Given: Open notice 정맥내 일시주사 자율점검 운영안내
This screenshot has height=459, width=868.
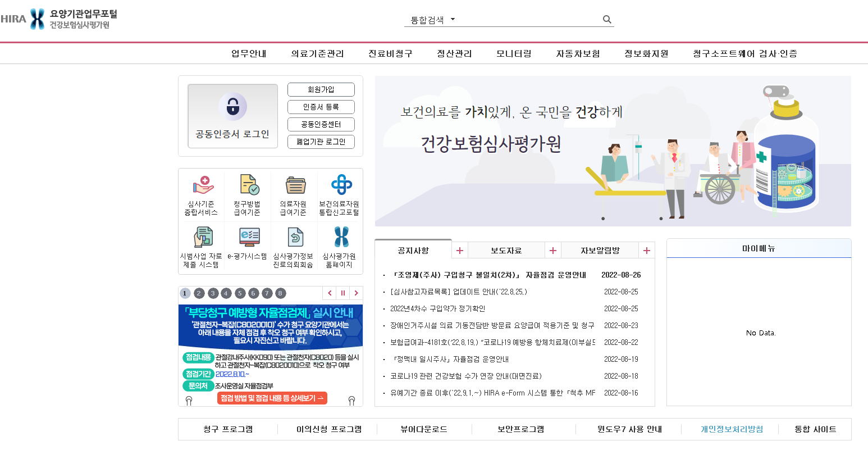Looking at the screenshot, I should [450, 360].
